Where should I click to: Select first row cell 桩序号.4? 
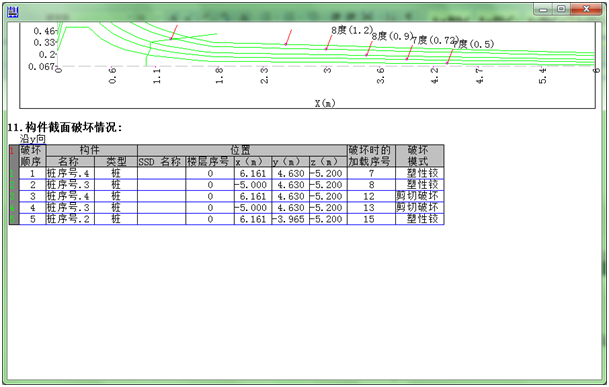click(70, 173)
